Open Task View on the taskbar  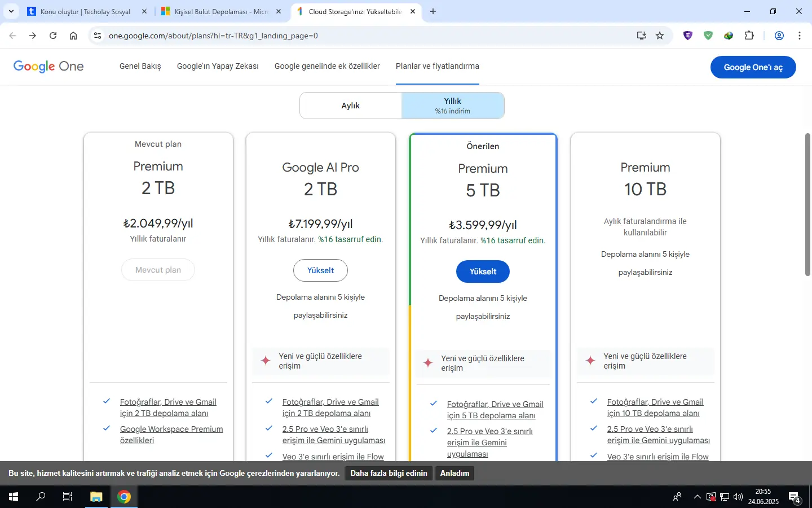tap(68, 497)
